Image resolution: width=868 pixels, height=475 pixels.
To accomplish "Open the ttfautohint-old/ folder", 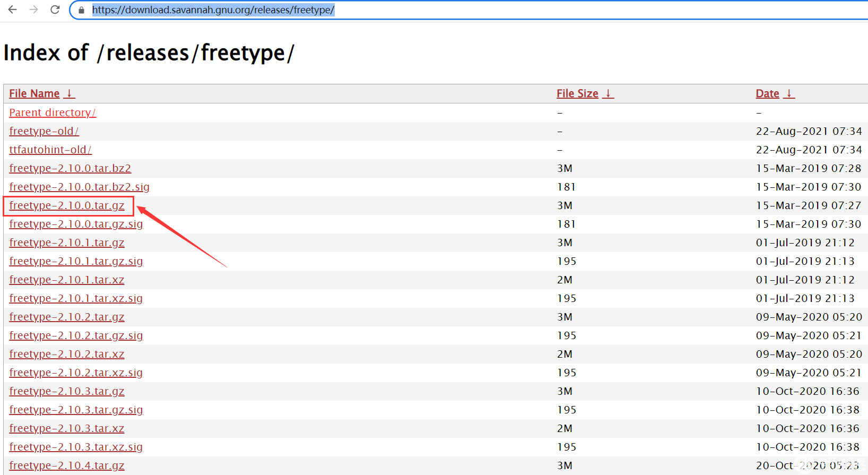I will coord(50,150).
